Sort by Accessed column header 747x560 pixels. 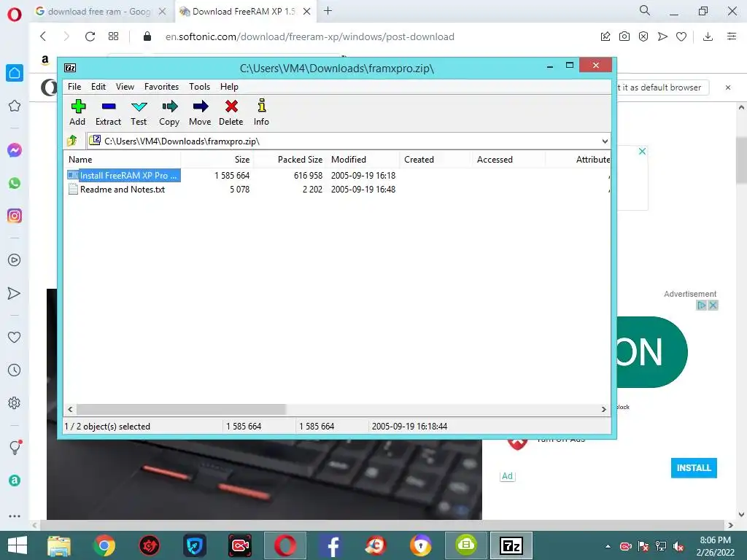click(x=508, y=160)
